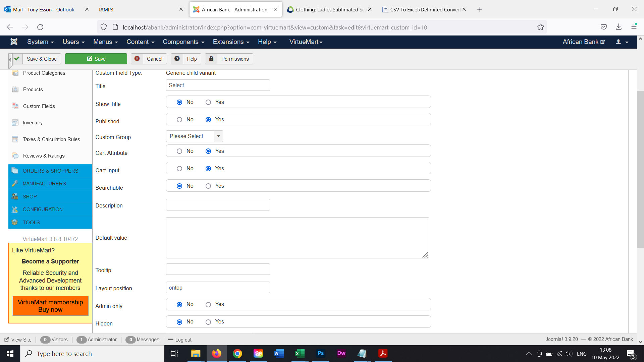Viewport: 644px width, 362px height.
Task: Click the Reviews & Ratings icon
Action: point(15,156)
